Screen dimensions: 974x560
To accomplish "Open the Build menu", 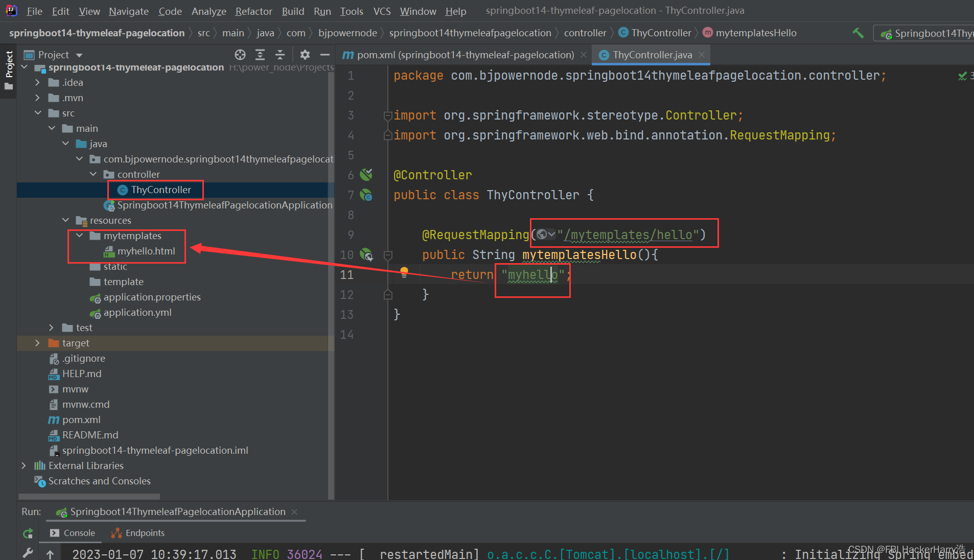I will (x=293, y=11).
